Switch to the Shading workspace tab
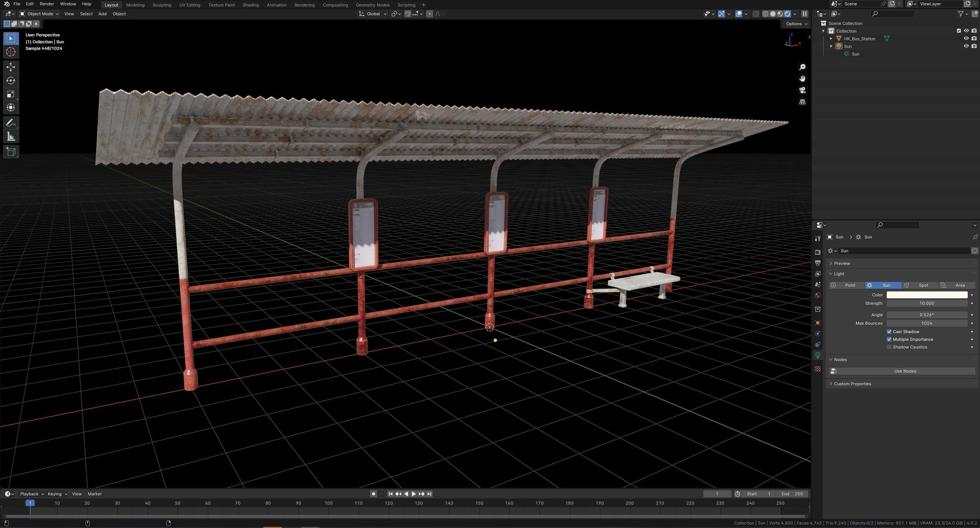Viewport: 980px width, 528px height. [250, 5]
